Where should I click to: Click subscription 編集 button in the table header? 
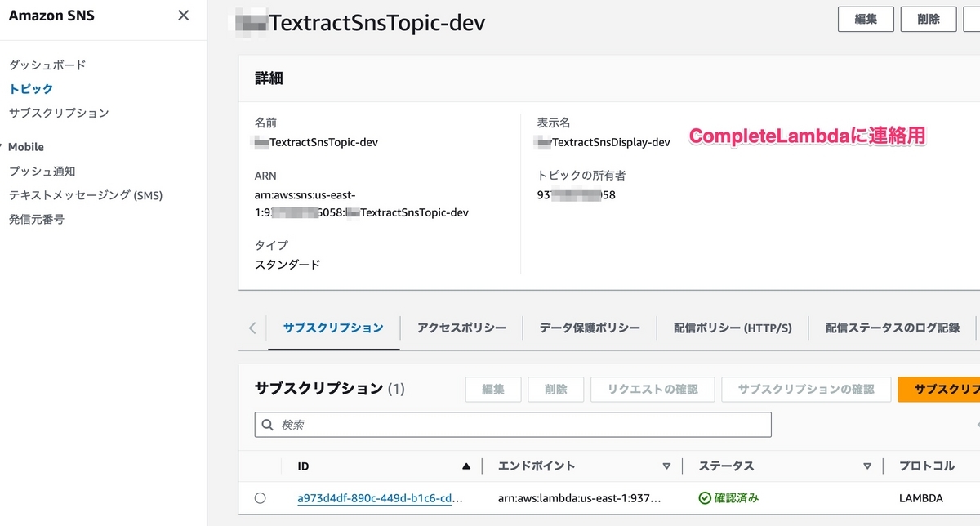coord(493,390)
